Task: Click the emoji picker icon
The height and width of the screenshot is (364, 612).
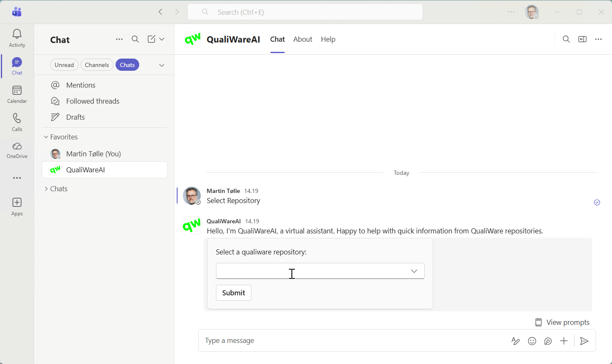Action: click(x=532, y=341)
